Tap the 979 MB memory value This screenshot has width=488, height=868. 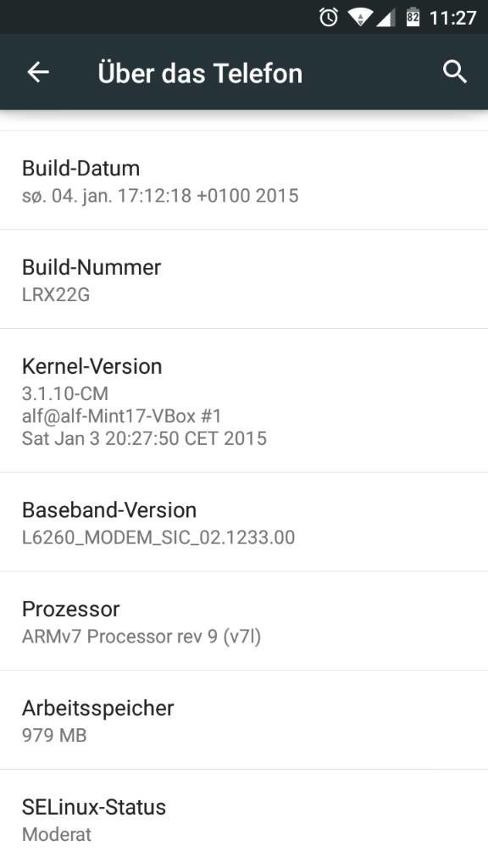pos(54,735)
